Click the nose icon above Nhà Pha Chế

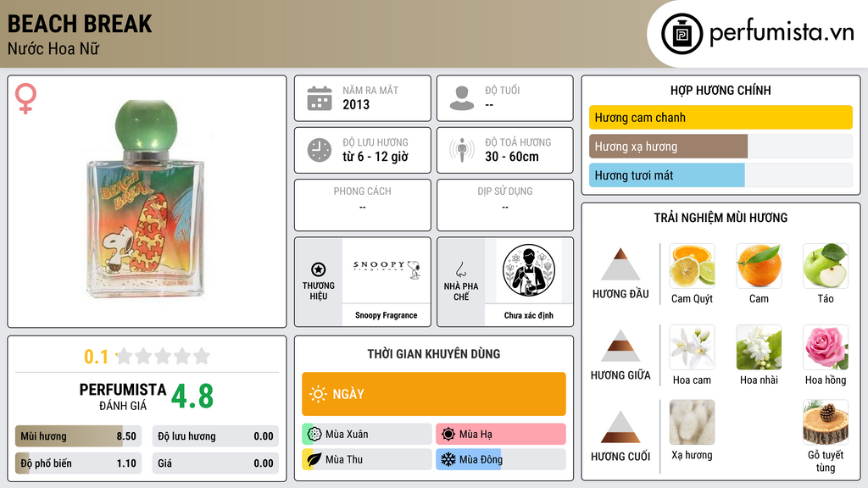coord(460,269)
